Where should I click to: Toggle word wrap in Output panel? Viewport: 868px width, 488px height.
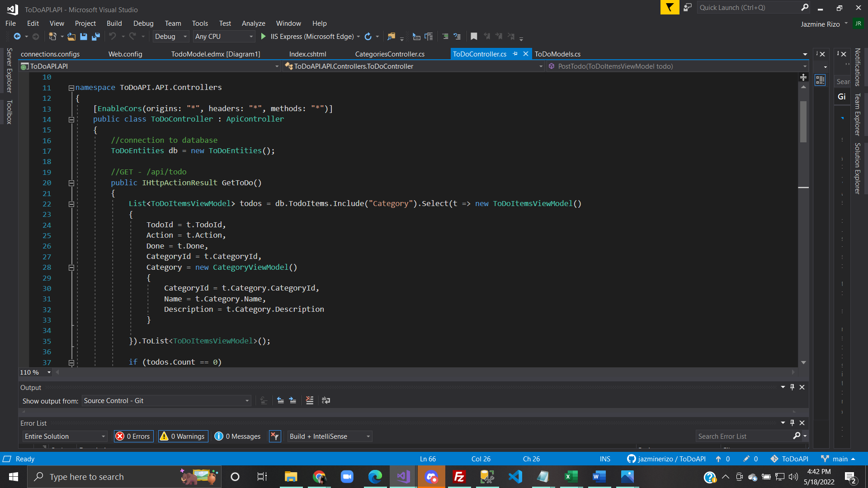(326, 400)
